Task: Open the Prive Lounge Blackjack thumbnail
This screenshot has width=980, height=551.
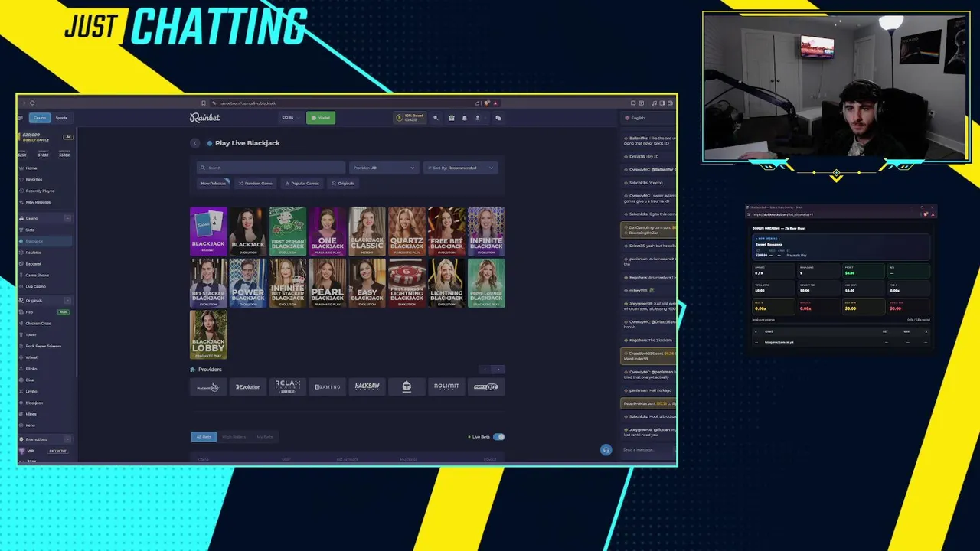Action: click(486, 283)
